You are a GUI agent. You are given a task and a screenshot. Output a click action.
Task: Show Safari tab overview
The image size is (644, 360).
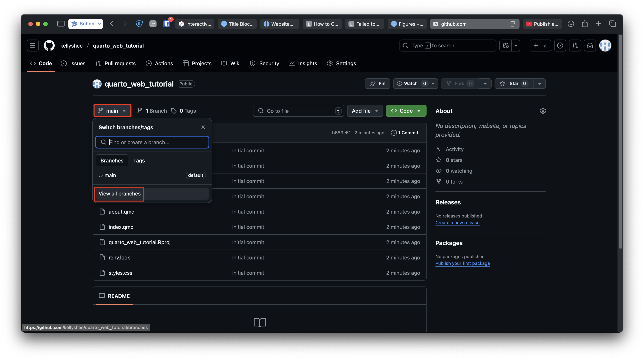coord(612,24)
